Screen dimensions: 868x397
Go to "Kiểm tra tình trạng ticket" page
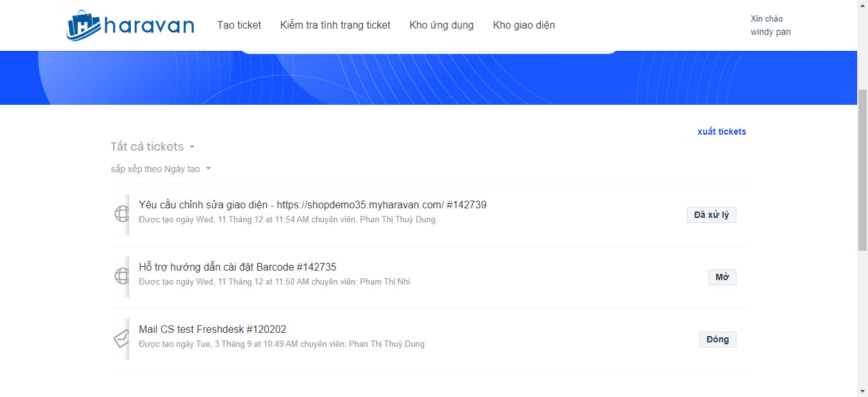tap(335, 25)
